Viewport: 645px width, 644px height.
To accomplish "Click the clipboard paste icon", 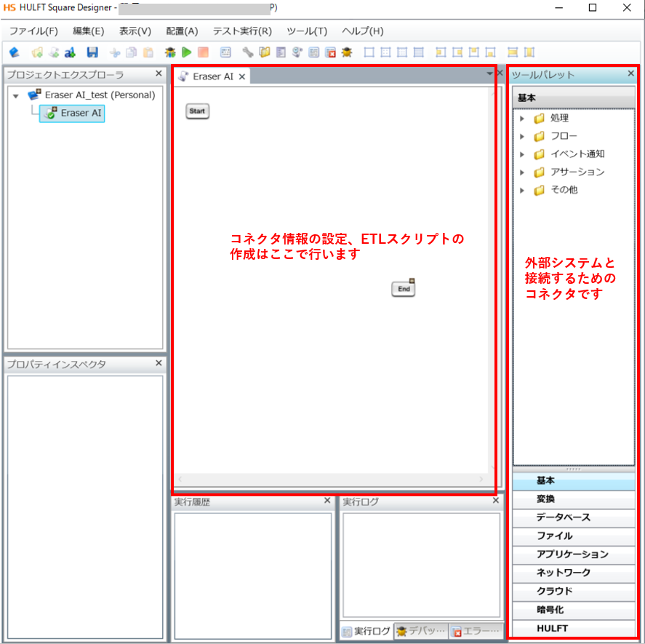I will coord(148,52).
